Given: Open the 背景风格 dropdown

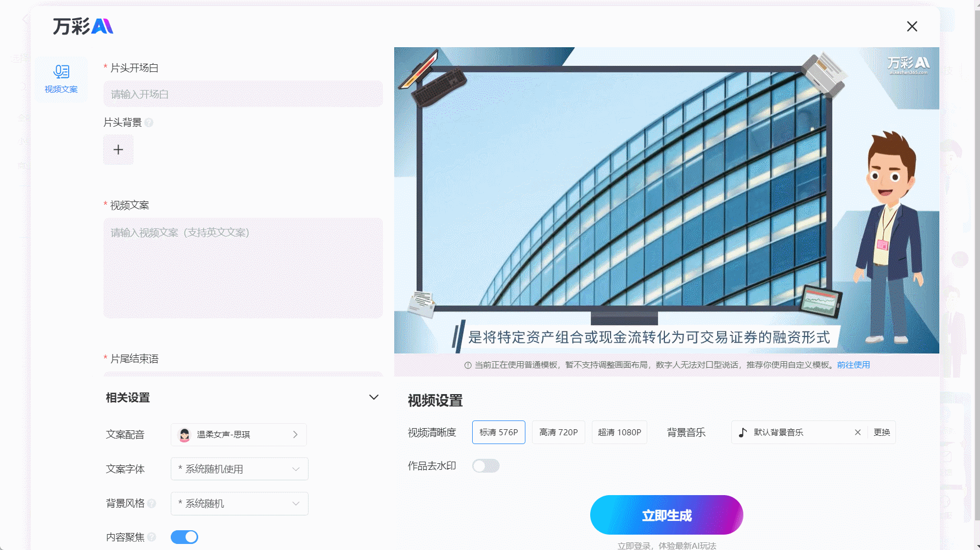Looking at the screenshot, I should point(239,504).
